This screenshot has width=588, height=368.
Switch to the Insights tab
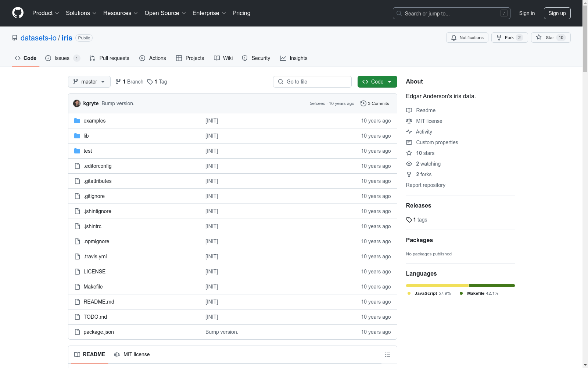pos(294,58)
